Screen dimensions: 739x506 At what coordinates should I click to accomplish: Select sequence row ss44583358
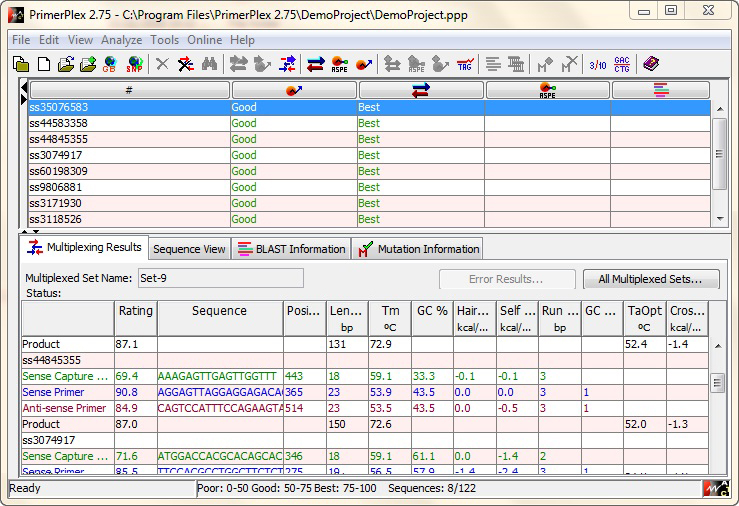point(369,123)
